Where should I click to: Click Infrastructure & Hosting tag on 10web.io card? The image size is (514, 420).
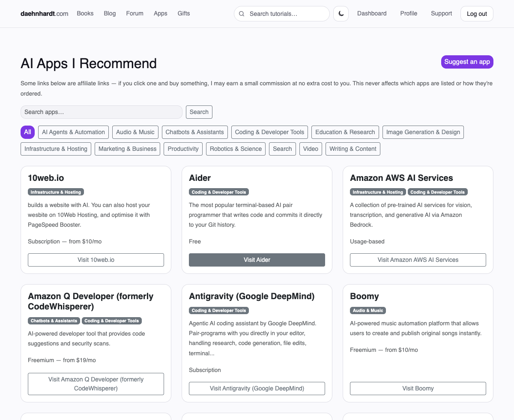[x=56, y=192]
